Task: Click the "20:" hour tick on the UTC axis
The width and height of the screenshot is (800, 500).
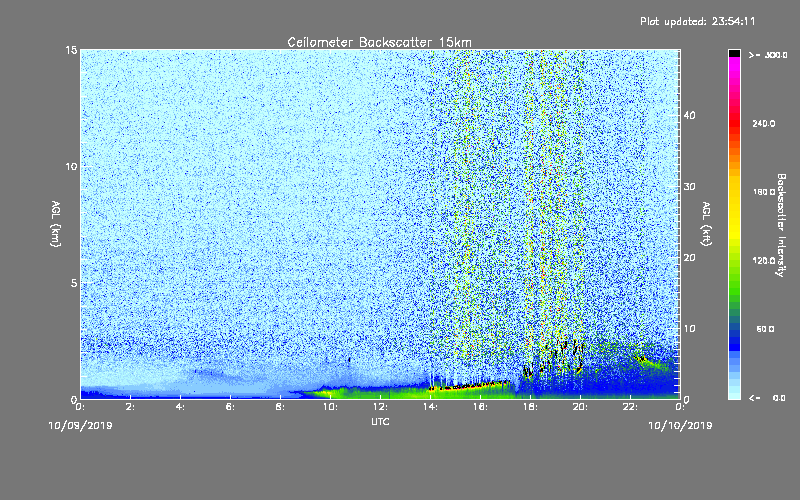Action: pyautogui.click(x=580, y=407)
